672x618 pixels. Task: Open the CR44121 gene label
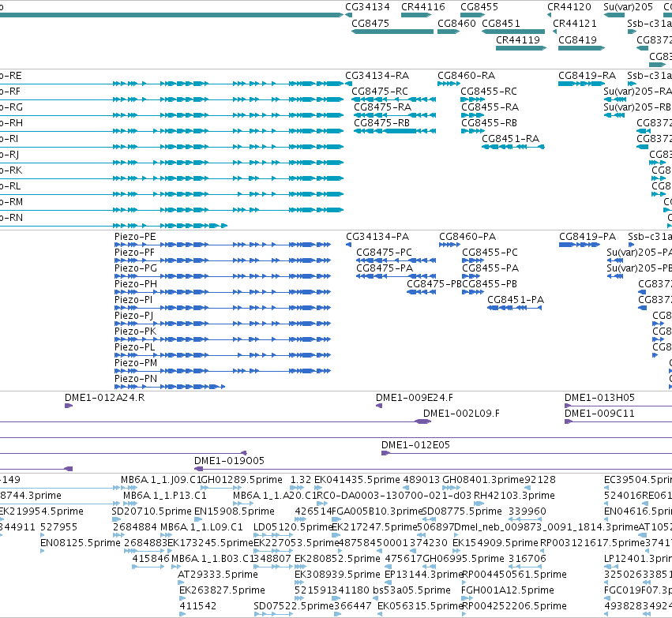575,23
